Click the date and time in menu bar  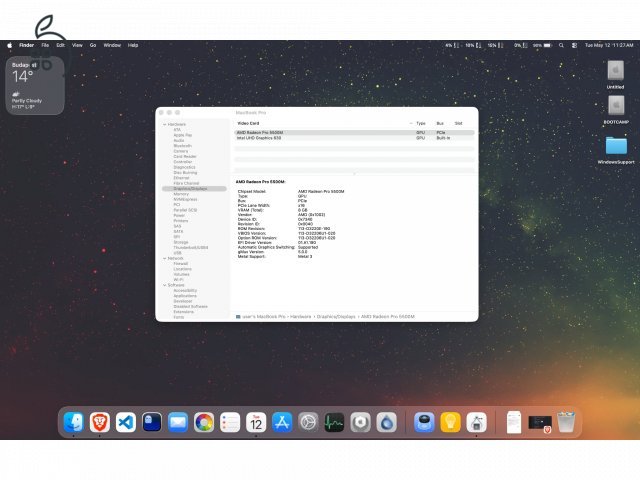tap(609, 45)
